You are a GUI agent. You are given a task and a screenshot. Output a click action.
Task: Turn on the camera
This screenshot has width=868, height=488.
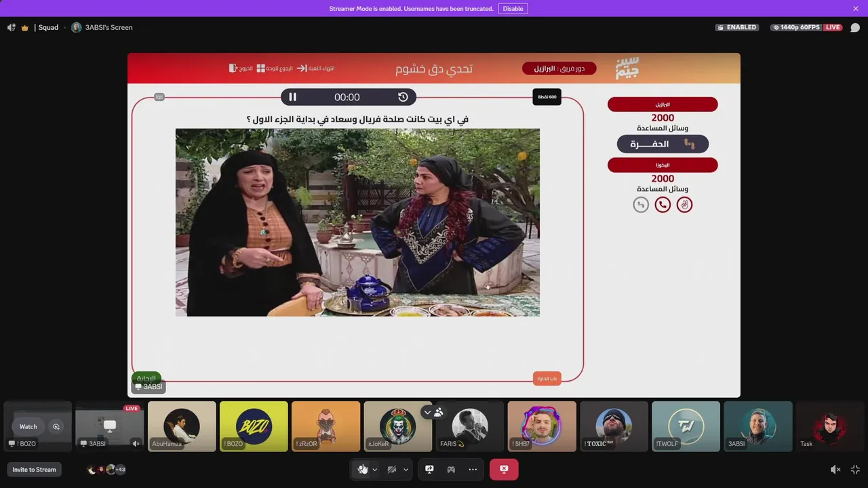[392, 469]
